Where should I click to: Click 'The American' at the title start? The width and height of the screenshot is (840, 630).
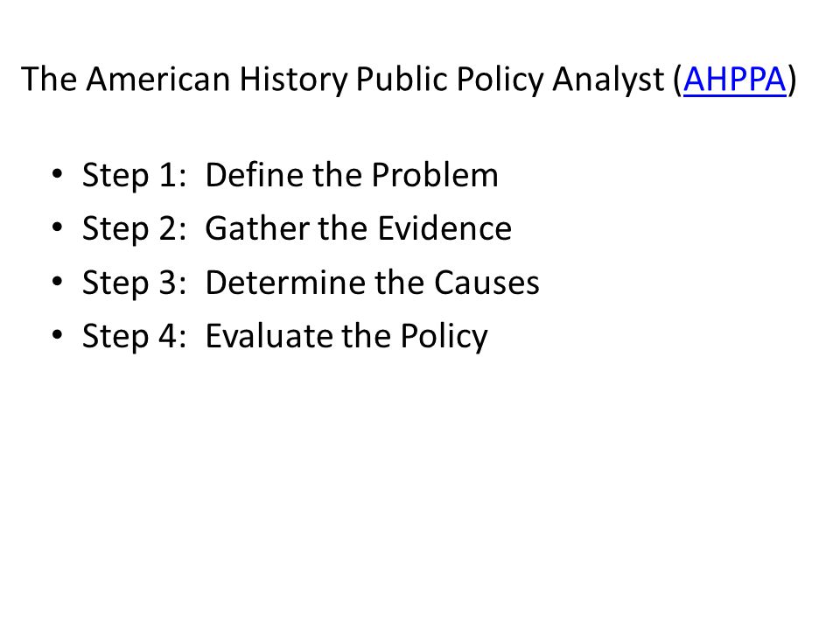[x=125, y=80]
